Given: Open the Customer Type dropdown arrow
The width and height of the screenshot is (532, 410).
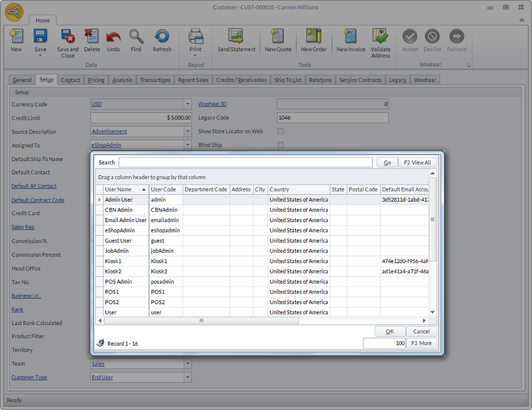Looking at the screenshot, I should 188,377.
